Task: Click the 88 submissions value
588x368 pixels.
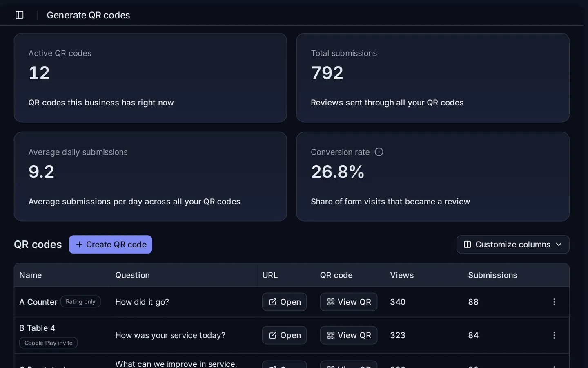Action: [473, 302]
